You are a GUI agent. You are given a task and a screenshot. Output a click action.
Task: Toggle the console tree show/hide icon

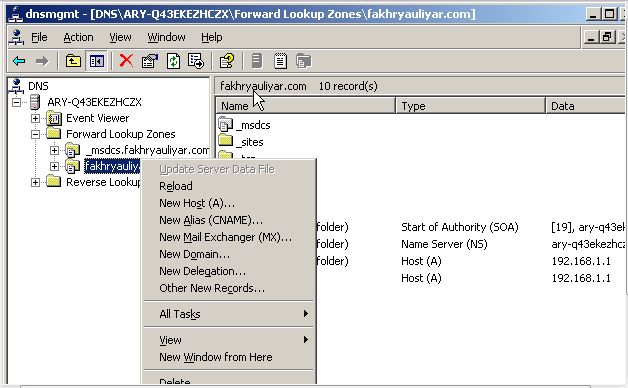click(x=96, y=61)
